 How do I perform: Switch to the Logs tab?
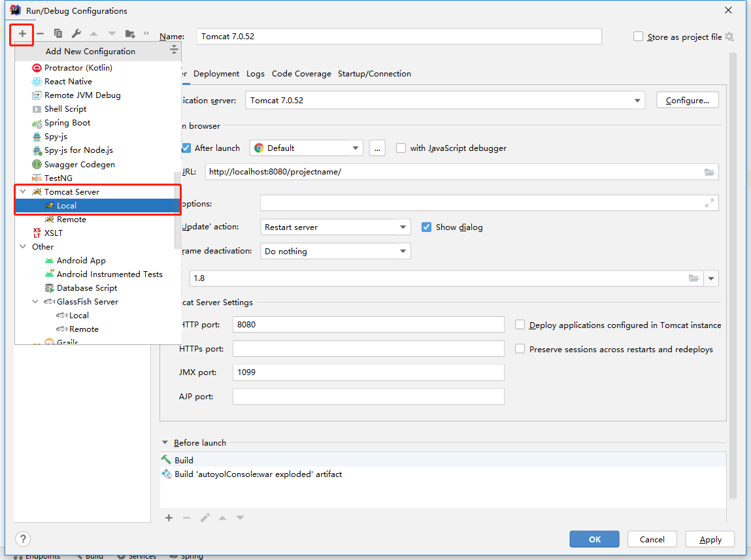pos(256,74)
